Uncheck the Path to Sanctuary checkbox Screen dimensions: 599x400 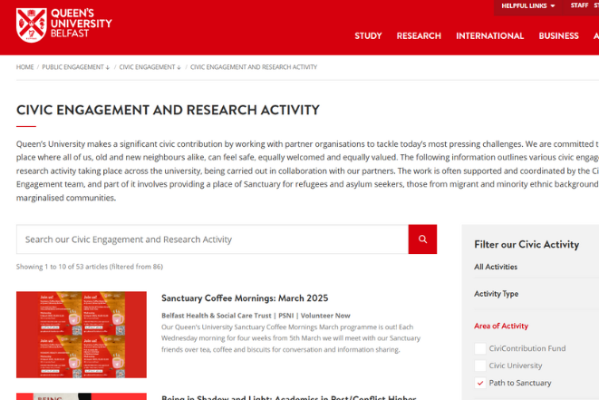tap(480, 383)
